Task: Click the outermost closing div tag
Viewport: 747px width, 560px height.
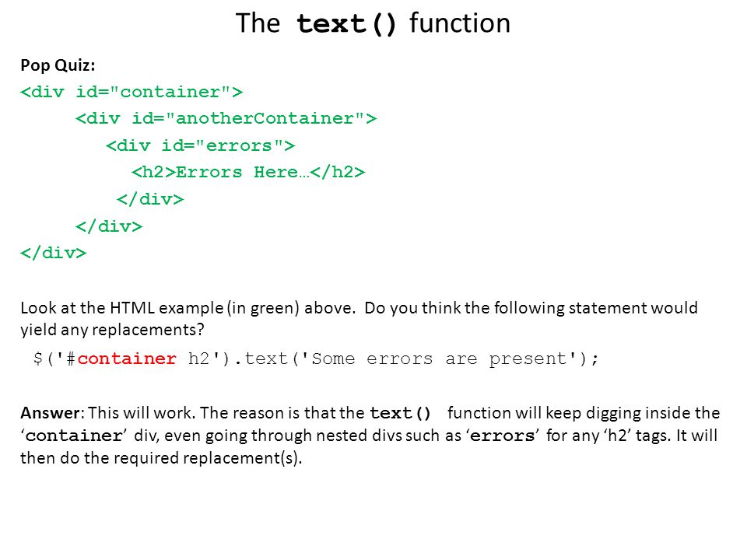Action: pyautogui.click(x=54, y=253)
